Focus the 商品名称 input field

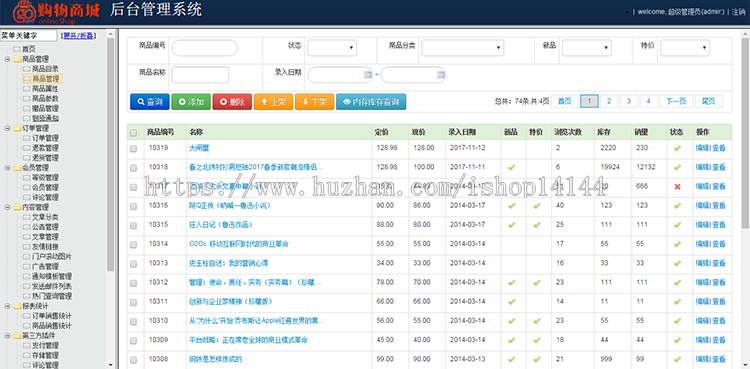click(200, 75)
